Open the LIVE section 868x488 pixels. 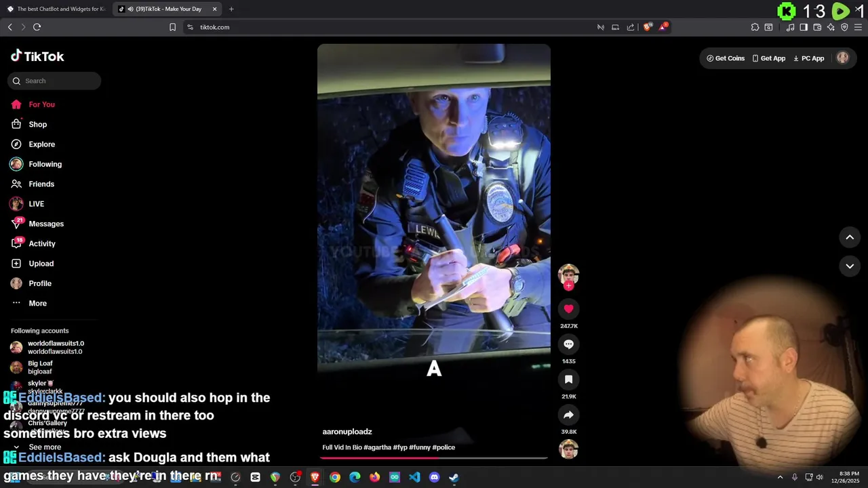coord(36,204)
